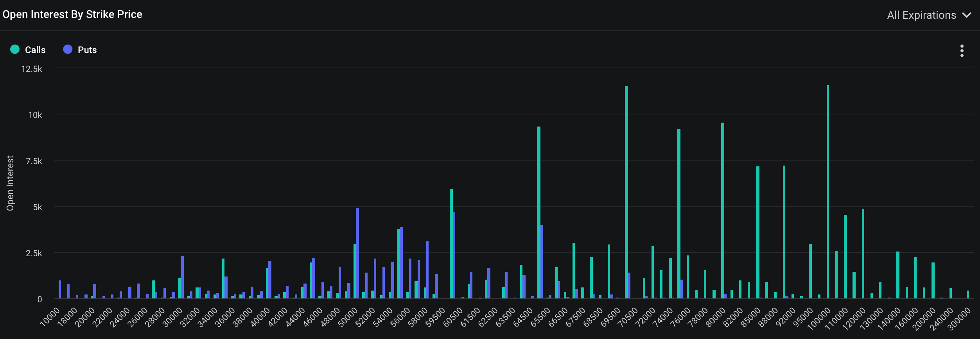Select the tallest Puts bar at 50000 strike

point(357,253)
